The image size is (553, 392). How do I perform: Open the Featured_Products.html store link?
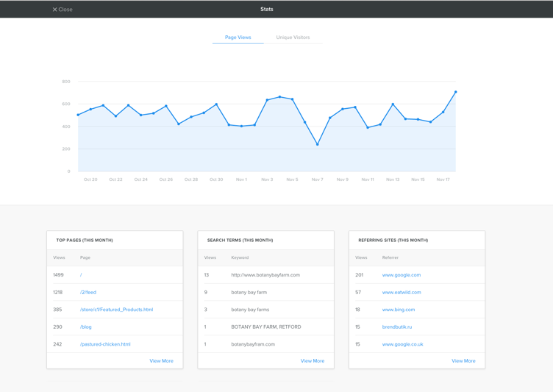[116, 310]
